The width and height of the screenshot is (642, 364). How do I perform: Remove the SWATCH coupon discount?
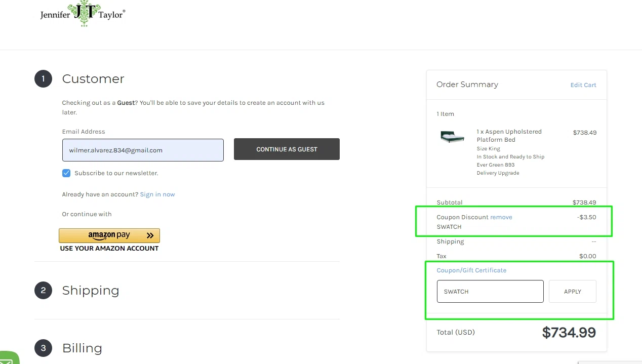[x=501, y=217]
